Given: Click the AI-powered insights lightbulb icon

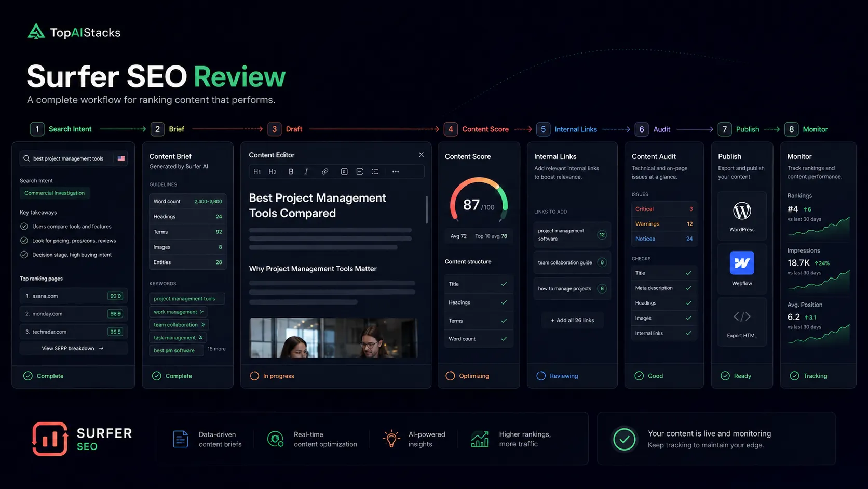Looking at the screenshot, I should 391,439.
